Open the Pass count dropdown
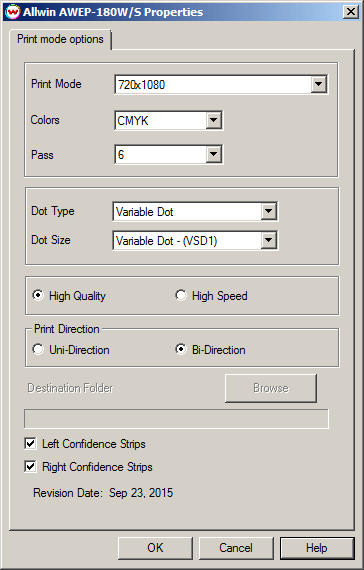This screenshot has width=364, height=570. coord(213,154)
